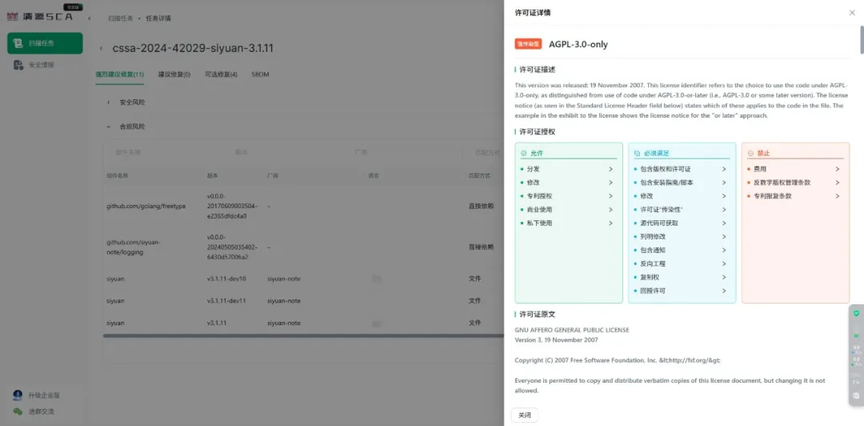This screenshot has width=864, height=426.
Task: Click the 厂商 filter input
Action: [x=407, y=152]
